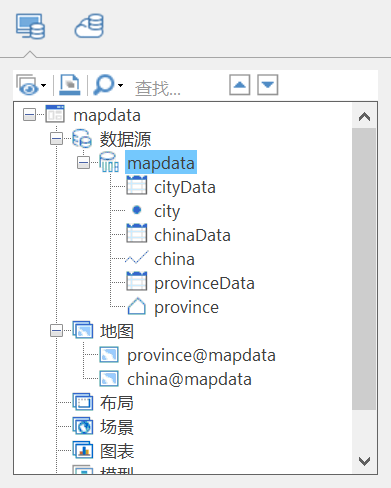391x488 pixels.
Task: Click the magnifier search icon
Action: tap(104, 85)
